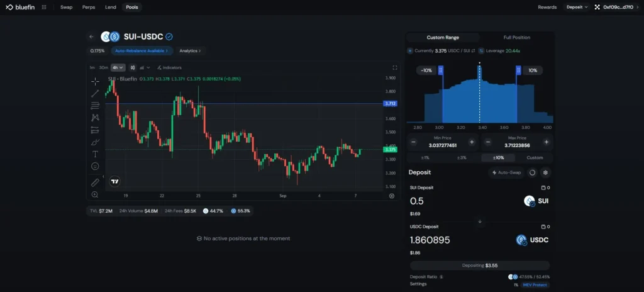Open deposit settings gear icon
Viewport: 644px width, 292px height.
point(545,172)
